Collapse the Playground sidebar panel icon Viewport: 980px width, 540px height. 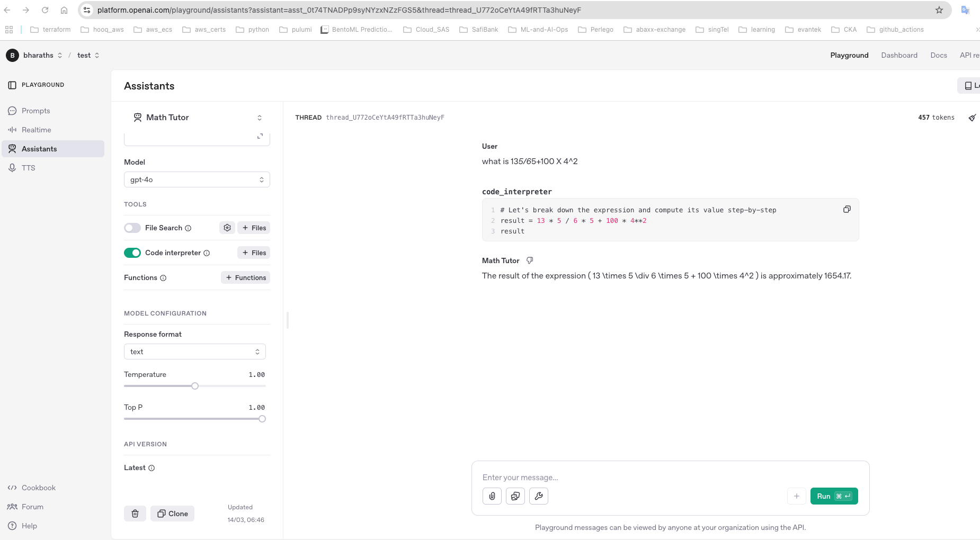click(x=12, y=85)
